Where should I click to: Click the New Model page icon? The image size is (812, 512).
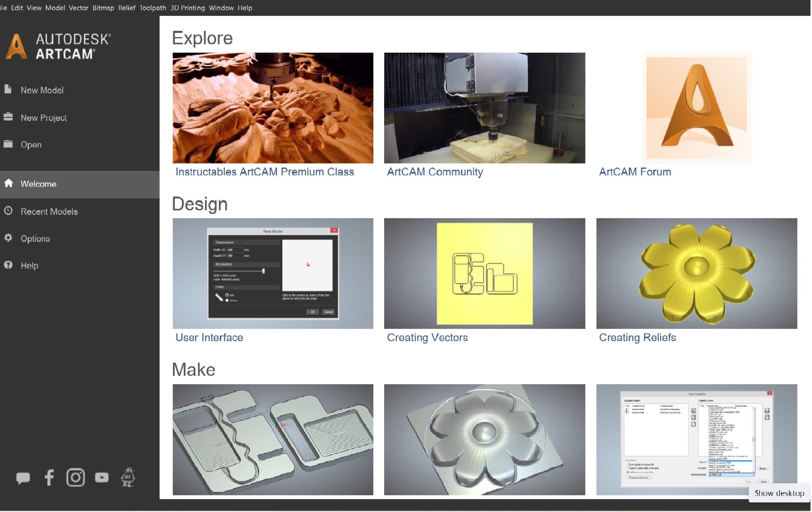click(x=8, y=89)
